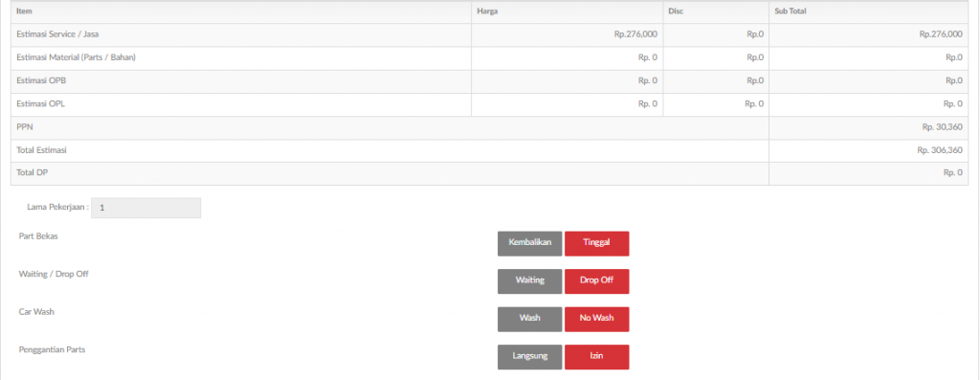Click Disc value in Estimasi Material row
This screenshot has height=380, width=980.
coord(755,57)
